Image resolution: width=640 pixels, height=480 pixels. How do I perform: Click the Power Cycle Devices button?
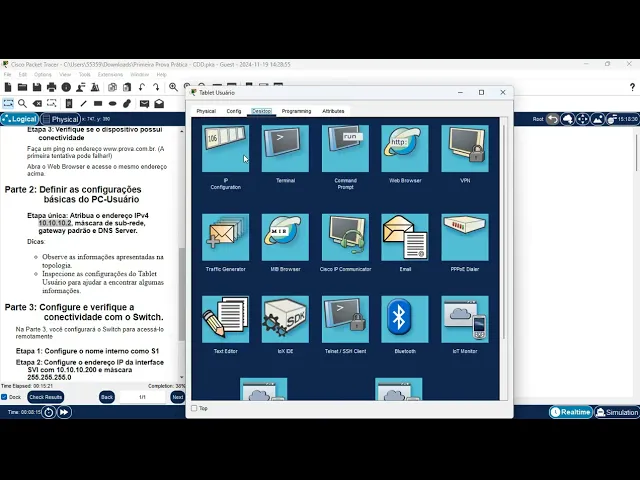coord(48,412)
